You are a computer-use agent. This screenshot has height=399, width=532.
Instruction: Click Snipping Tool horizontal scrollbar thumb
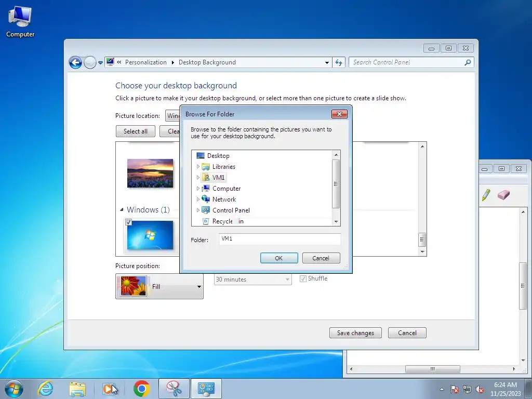pos(433,369)
